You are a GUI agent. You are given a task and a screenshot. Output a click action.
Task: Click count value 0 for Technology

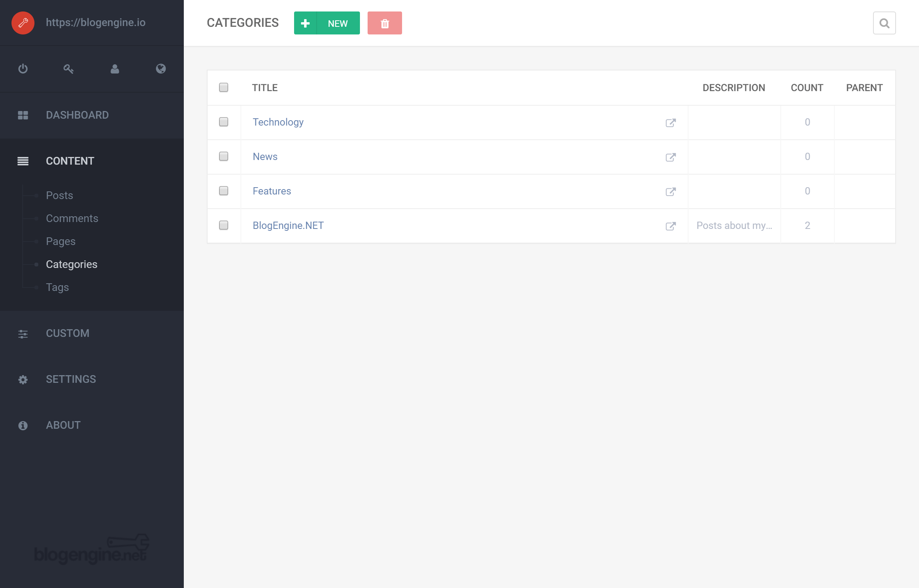[x=807, y=122]
